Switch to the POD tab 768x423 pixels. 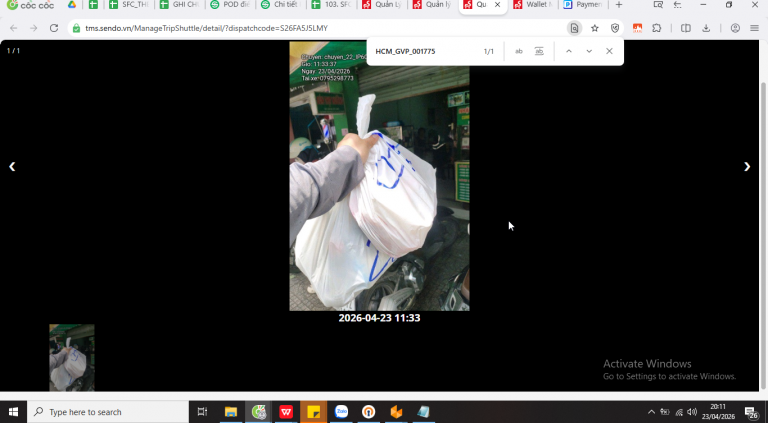coord(230,5)
